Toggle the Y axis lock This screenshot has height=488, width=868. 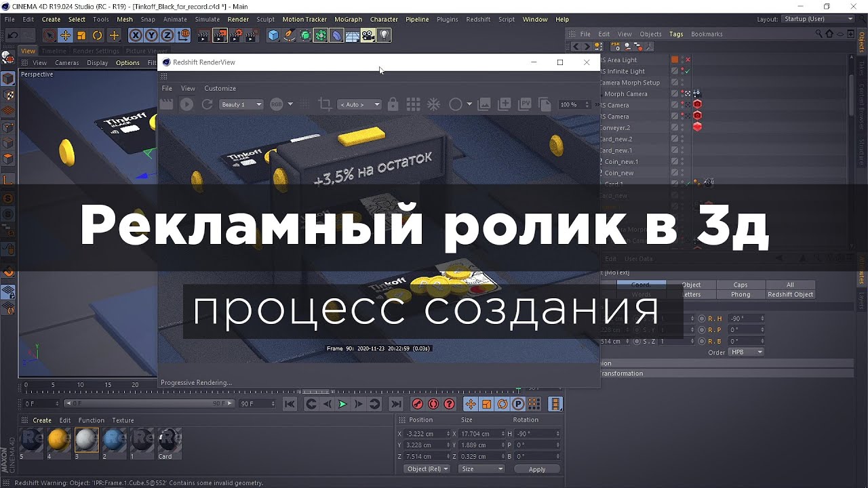coord(151,35)
